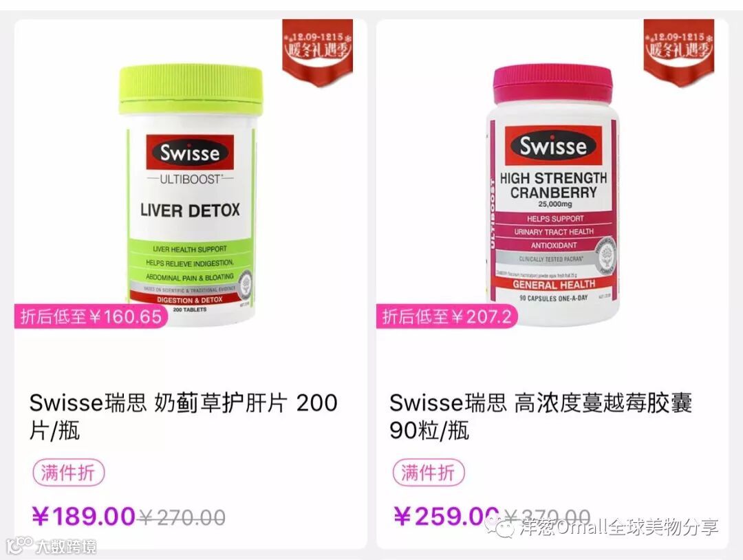Select the ¥259.00 sale price

click(x=446, y=516)
